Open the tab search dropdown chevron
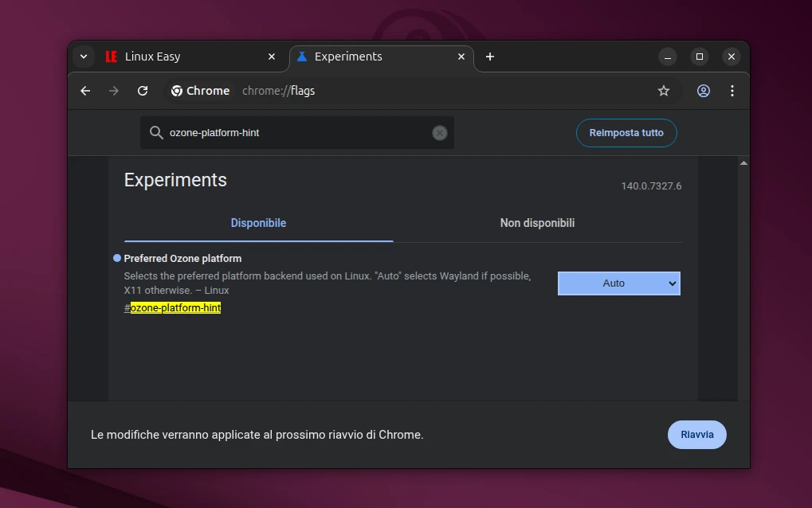 [x=84, y=57]
